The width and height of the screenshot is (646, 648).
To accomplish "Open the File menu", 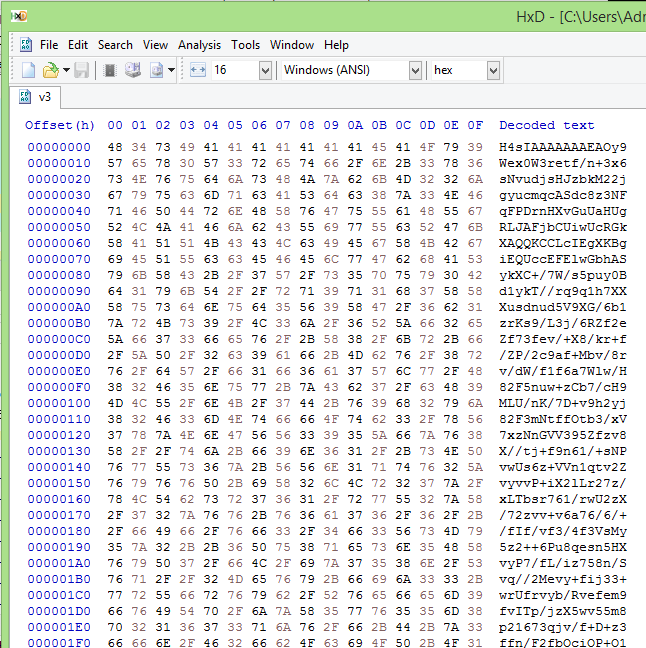I will pos(49,45).
